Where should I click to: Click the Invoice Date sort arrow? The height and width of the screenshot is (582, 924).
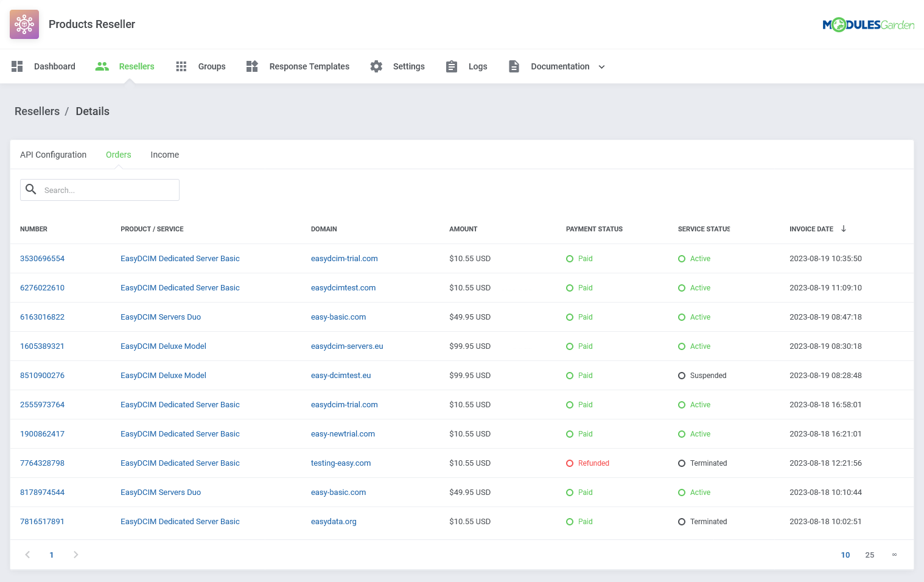coord(844,229)
